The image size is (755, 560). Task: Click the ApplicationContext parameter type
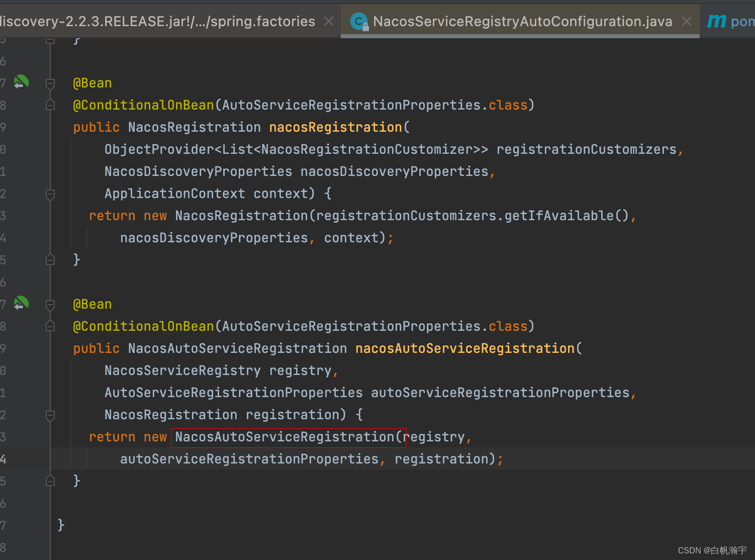(x=174, y=194)
